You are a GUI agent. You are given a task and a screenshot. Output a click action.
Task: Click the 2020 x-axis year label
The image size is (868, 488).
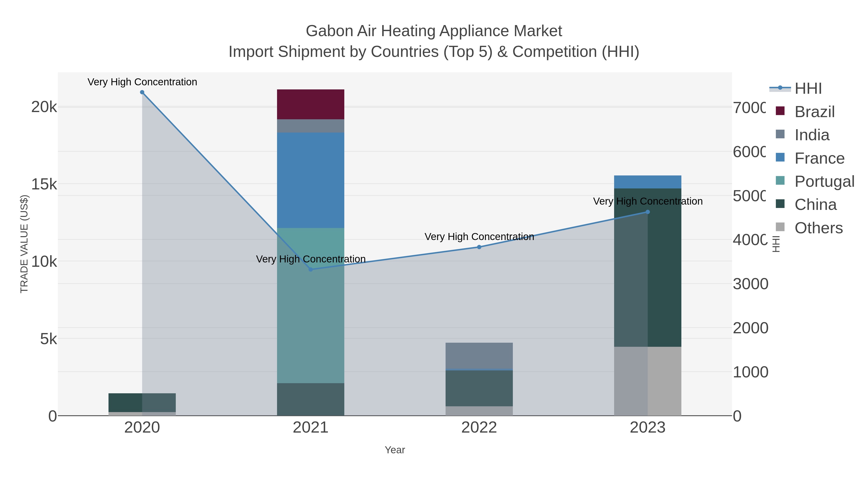(142, 428)
